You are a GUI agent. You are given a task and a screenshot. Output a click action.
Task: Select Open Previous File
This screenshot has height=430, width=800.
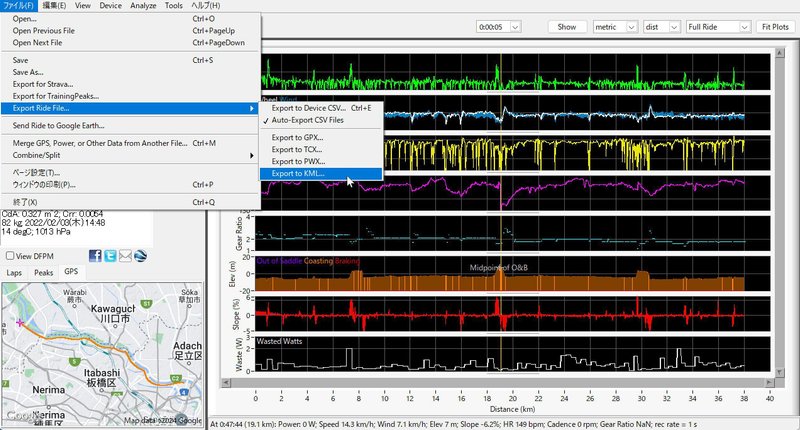(131, 31)
